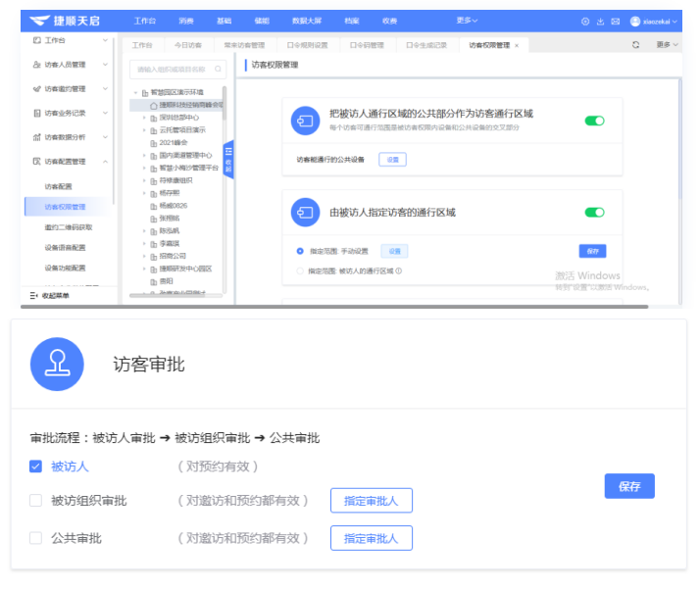The height and width of the screenshot is (589, 700).
Task: Toggle the 由被访人指定访客的通行区域 switch
Action: [595, 213]
